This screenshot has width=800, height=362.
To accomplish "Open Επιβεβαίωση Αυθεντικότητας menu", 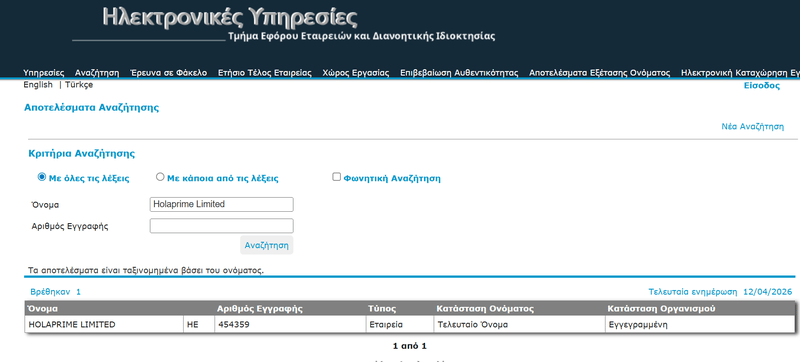I will tap(459, 73).
